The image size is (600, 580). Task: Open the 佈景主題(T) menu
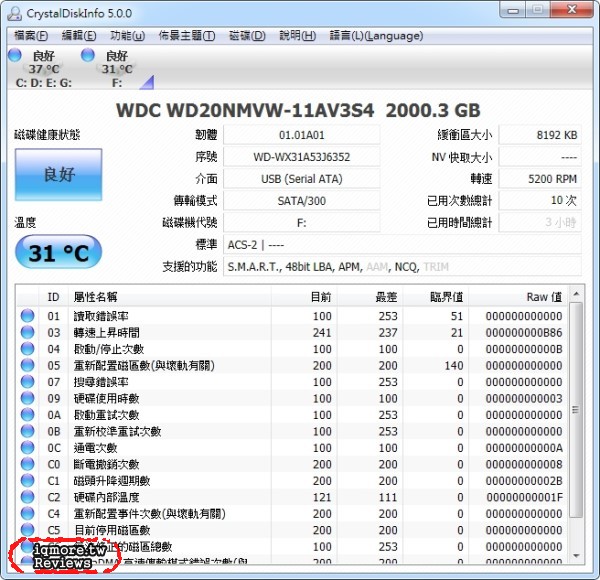click(187, 36)
